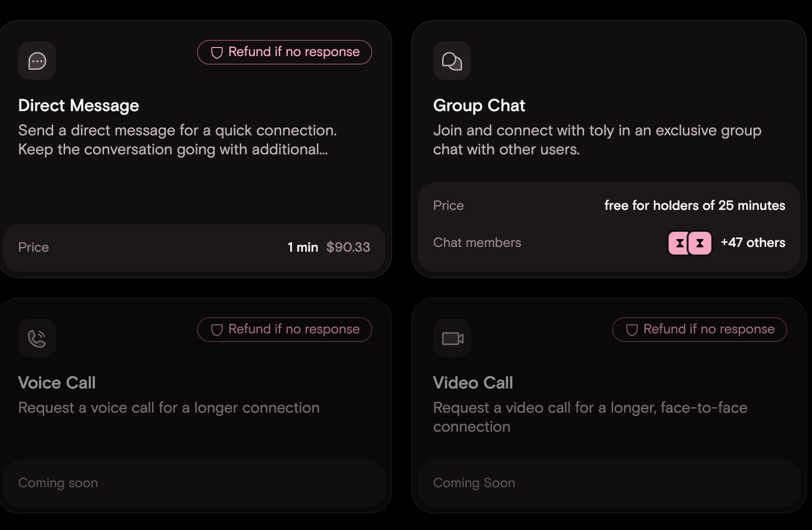Click the Group Chat double-bubble icon

coord(452,61)
